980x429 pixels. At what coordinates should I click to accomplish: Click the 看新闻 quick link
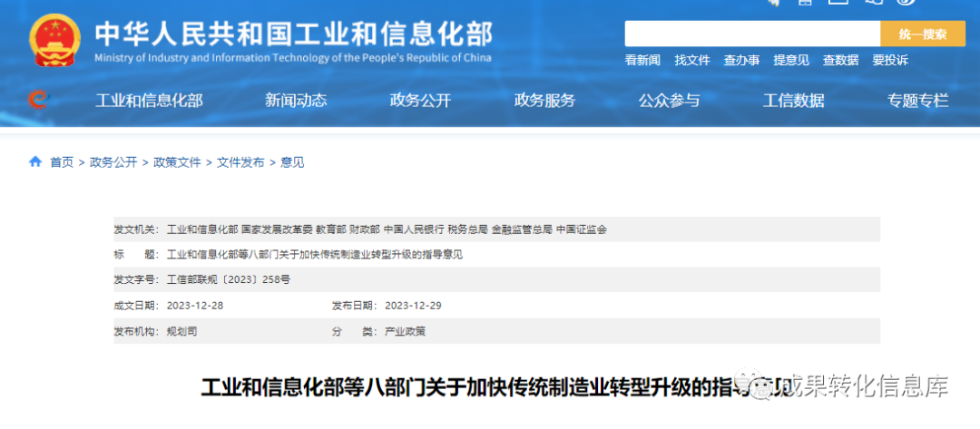642,61
